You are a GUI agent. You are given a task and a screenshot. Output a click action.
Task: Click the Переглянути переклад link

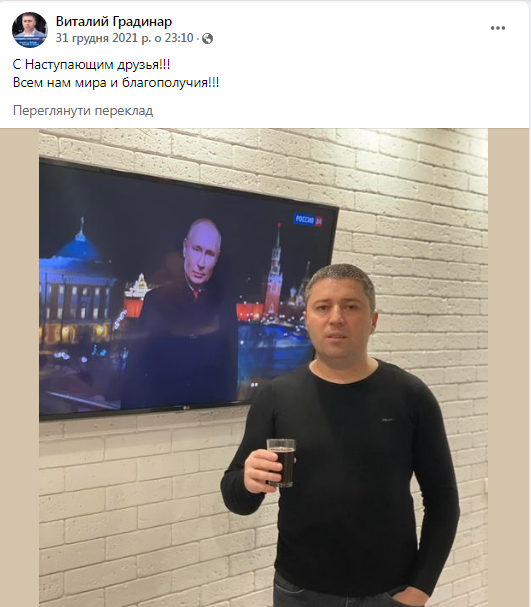click(83, 111)
